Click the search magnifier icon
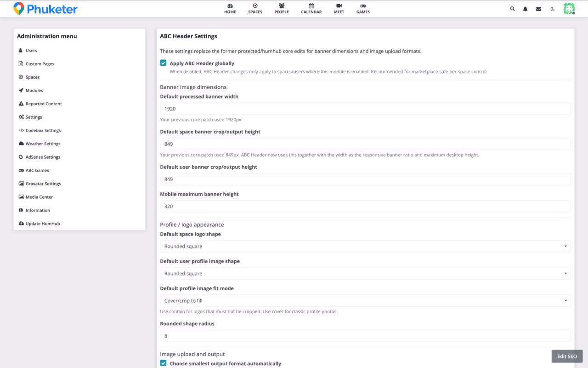The height and width of the screenshot is (368, 588). tap(512, 9)
